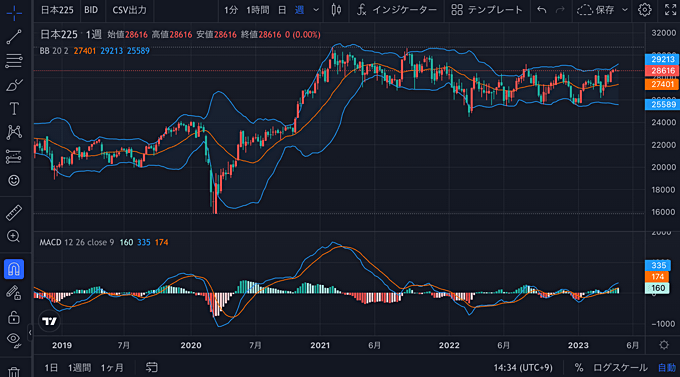Enter fullscreen mode

670,10
